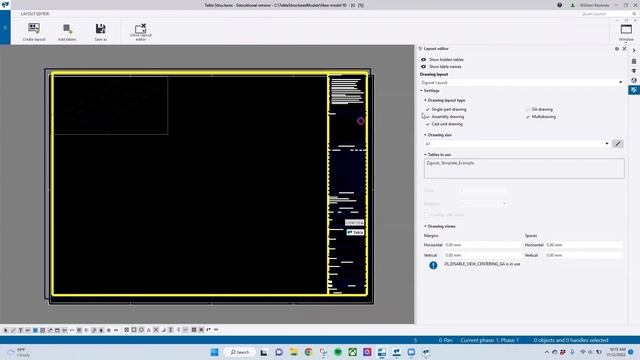640x360 pixels.
Task: Toggle GA drawing checkbox
Action: click(x=528, y=109)
